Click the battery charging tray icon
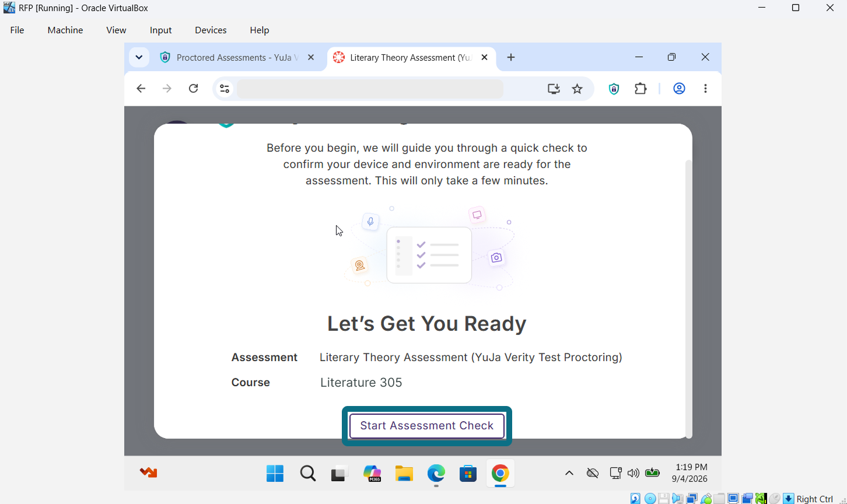This screenshot has width=847, height=504. (652, 473)
